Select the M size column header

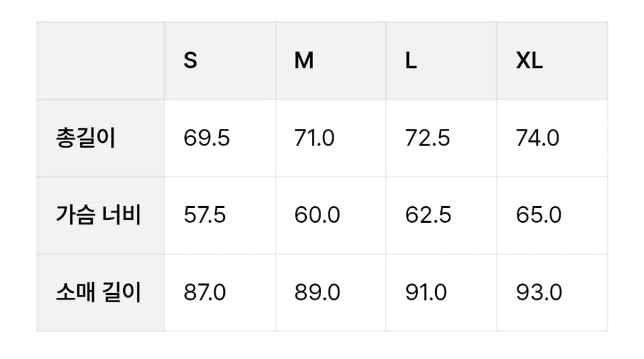pos(304,61)
